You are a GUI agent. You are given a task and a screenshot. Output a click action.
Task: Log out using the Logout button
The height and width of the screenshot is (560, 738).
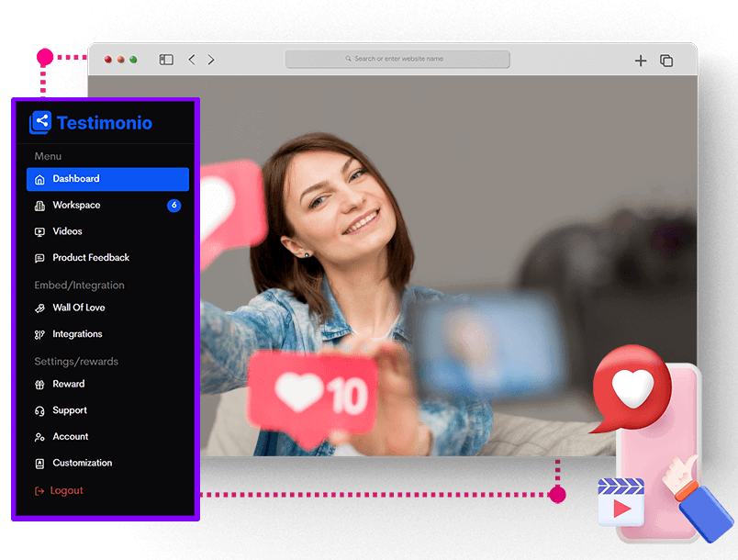tap(66, 491)
